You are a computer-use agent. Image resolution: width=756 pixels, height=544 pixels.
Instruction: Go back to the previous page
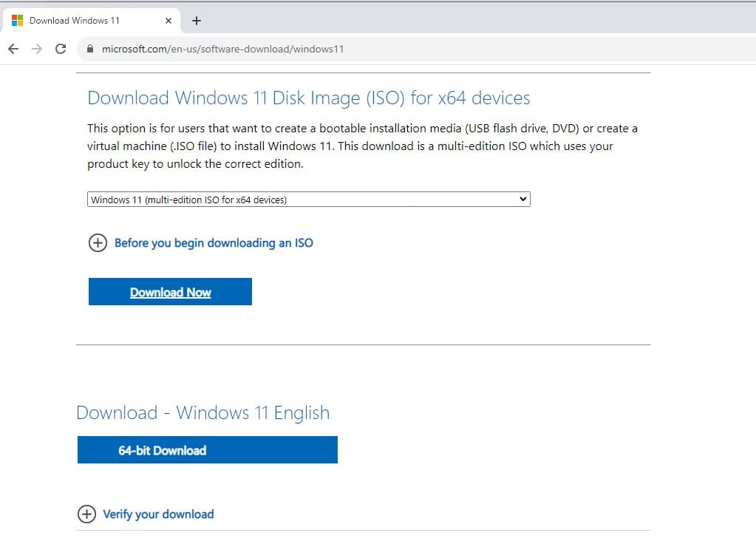13,49
